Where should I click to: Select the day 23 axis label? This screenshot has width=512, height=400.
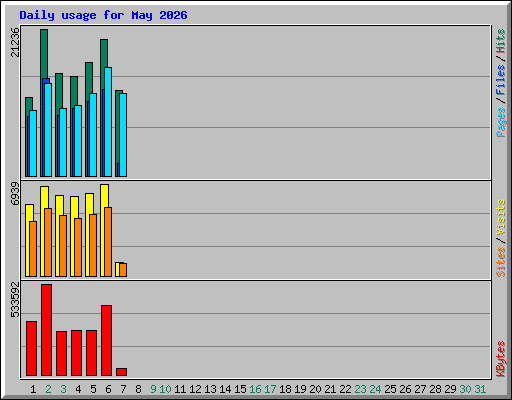tap(360, 389)
